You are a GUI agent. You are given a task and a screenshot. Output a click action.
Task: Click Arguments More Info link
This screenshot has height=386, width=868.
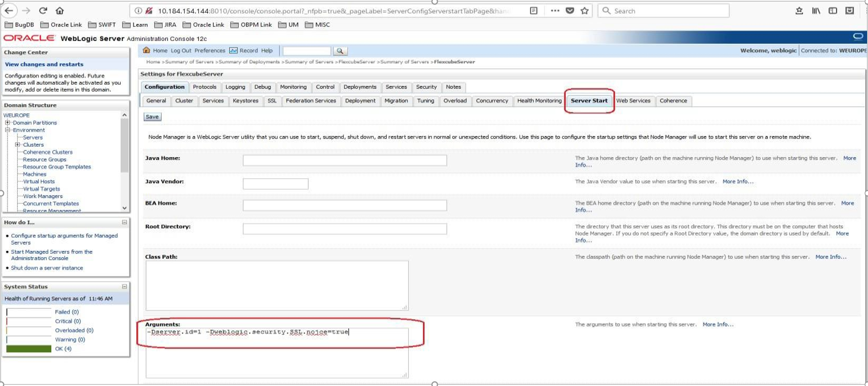[718, 324]
